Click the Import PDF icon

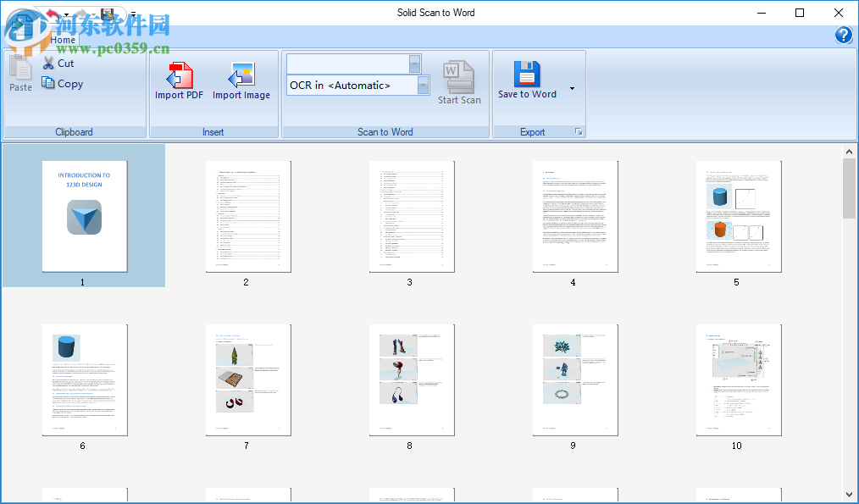click(x=178, y=76)
